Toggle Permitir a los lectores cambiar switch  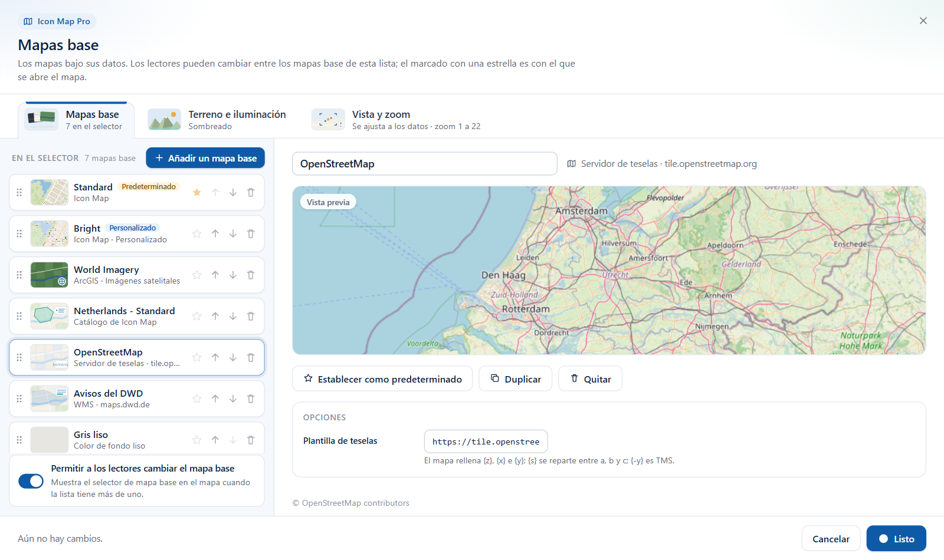31,481
